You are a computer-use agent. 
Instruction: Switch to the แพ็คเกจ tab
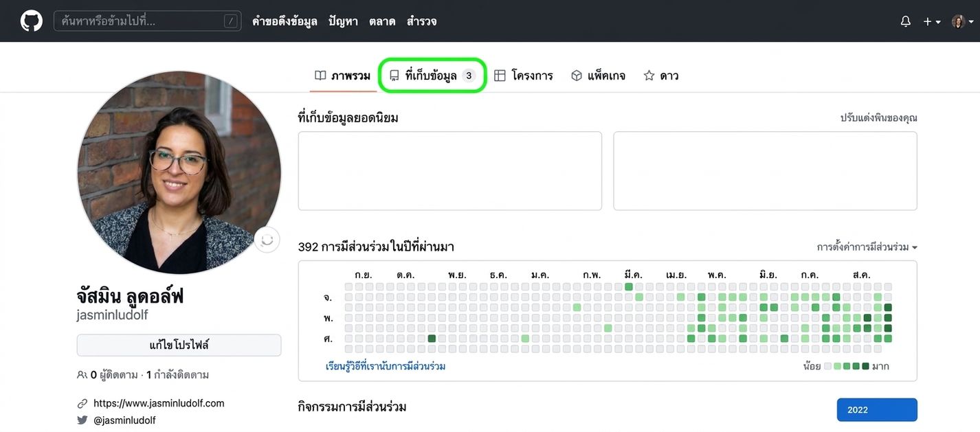click(599, 76)
